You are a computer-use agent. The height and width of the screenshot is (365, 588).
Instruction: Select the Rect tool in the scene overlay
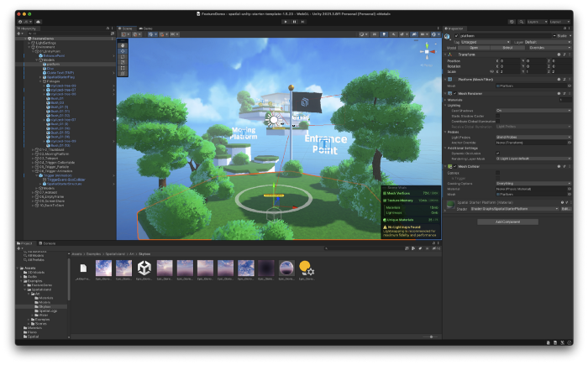(123, 68)
